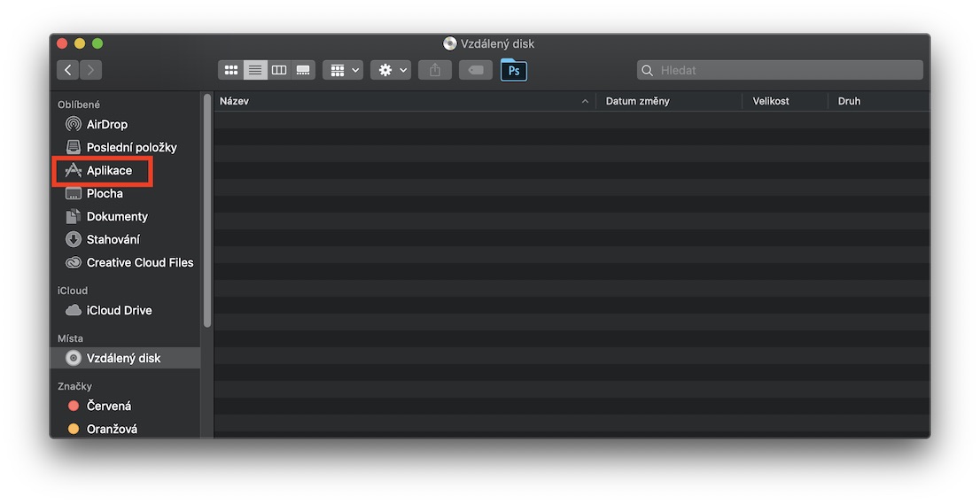
Task: Go forward with the right chevron button
Action: click(90, 70)
